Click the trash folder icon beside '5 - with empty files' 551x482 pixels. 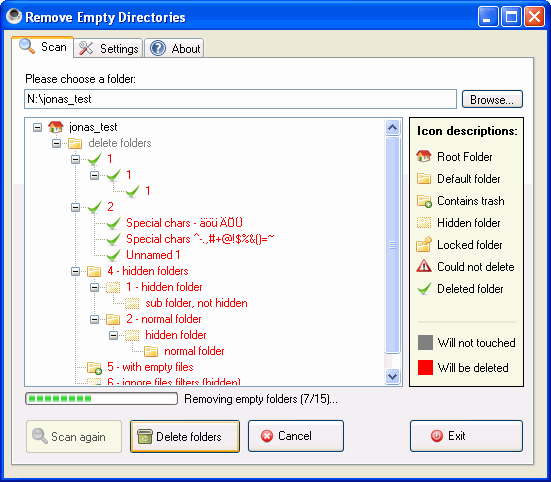(x=94, y=367)
